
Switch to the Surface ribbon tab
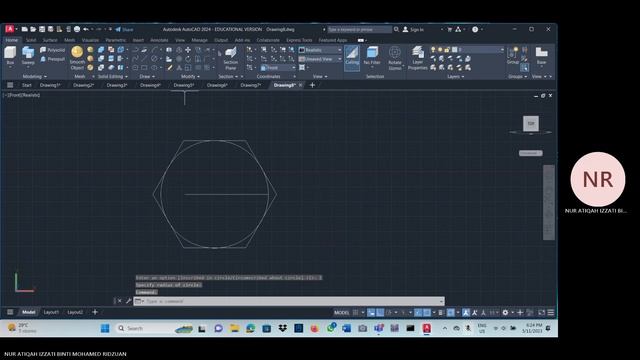point(50,40)
